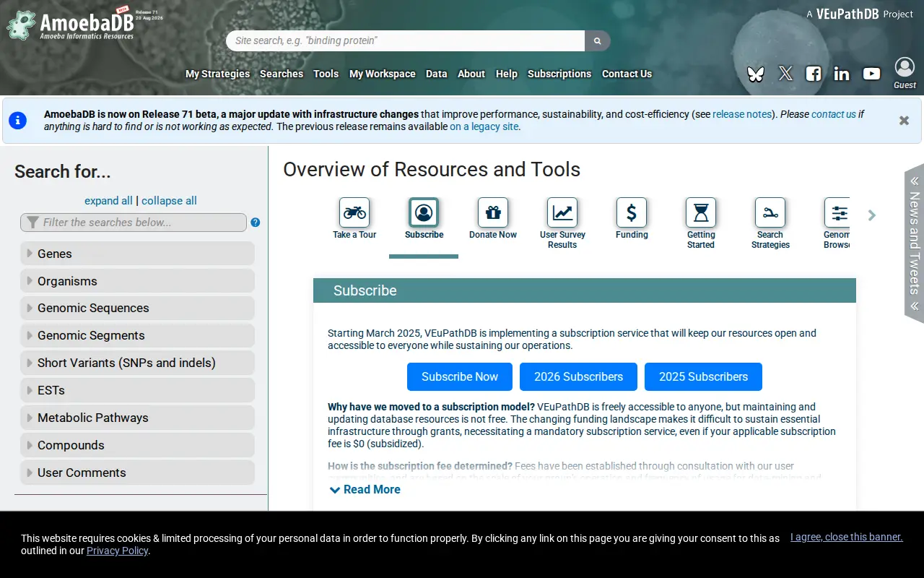Open the Bluesky butterfly social icon
The height and width of the screenshot is (578, 924).
(756, 74)
